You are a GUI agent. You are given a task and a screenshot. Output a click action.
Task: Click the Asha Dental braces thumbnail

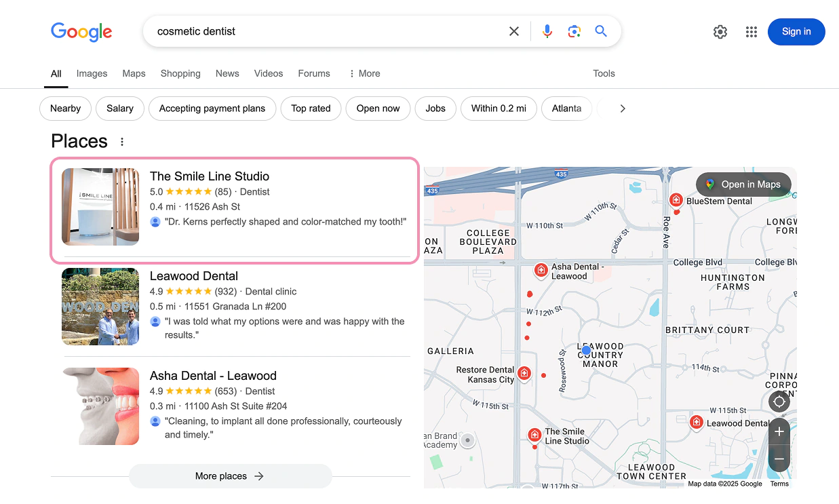tap(100, 406)
